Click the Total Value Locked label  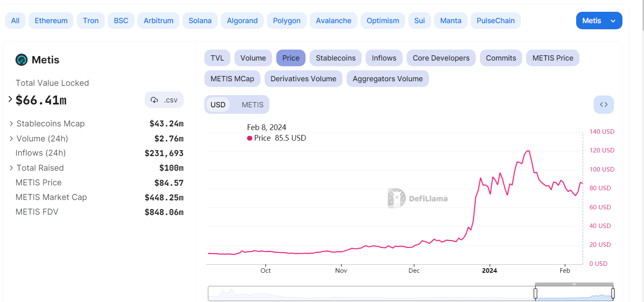(52, 83)
